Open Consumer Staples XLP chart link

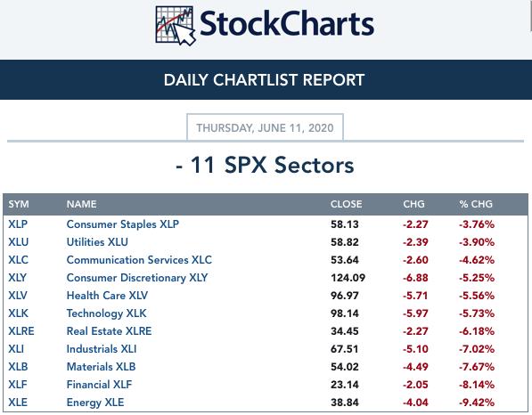coord(122,224)
